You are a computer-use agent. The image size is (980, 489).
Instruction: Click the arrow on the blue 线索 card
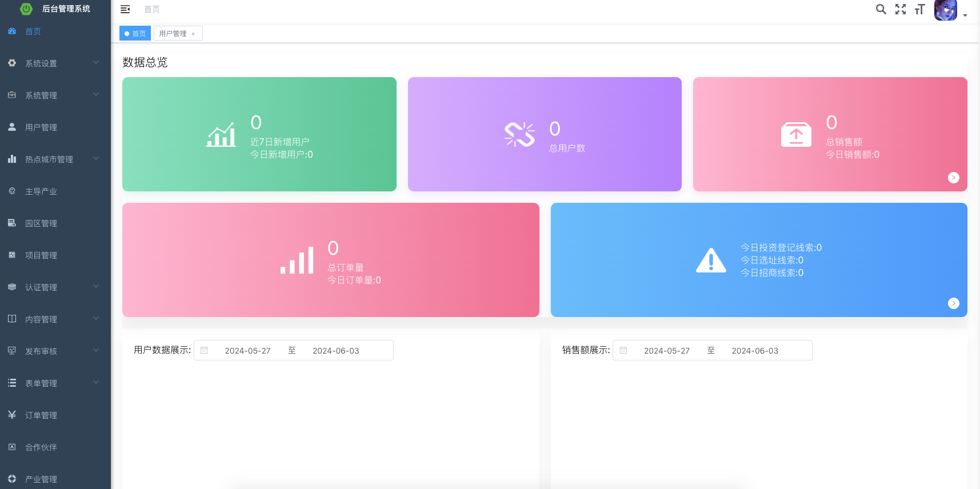(x=953, y=303)
